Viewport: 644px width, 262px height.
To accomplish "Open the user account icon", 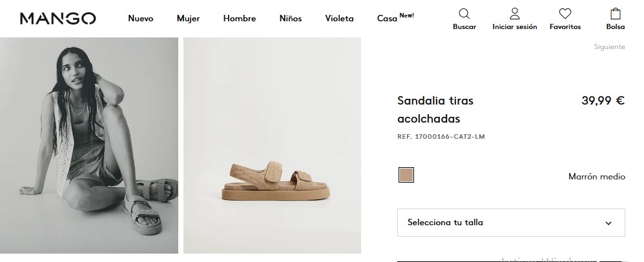I will point(515,14).
